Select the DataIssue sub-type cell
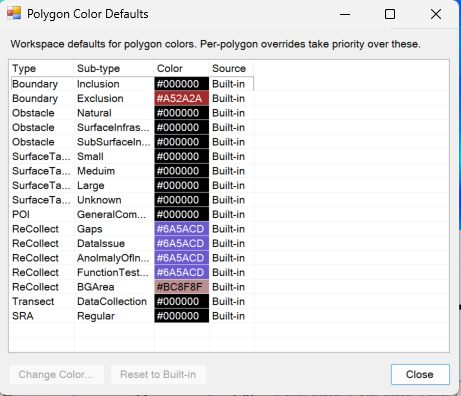Viewport: 461px width, 396px height. click(114, 243)
